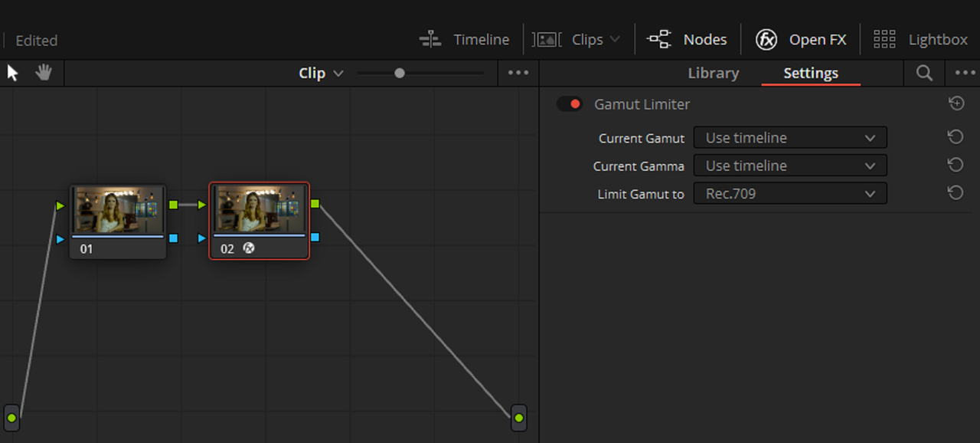Open the Lightbox view
This screenshot has height=443, width=980.
click(x=920, y=40)
